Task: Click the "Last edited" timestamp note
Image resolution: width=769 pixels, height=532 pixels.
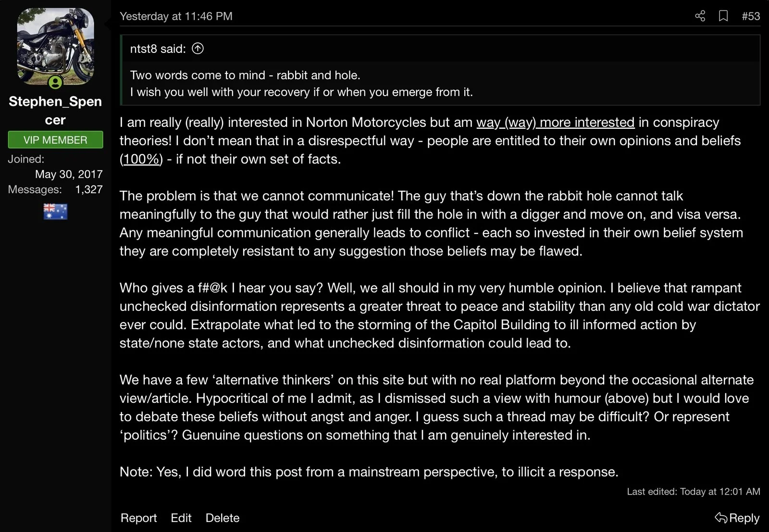Action: pyautogui.click(x=693, y=491)
